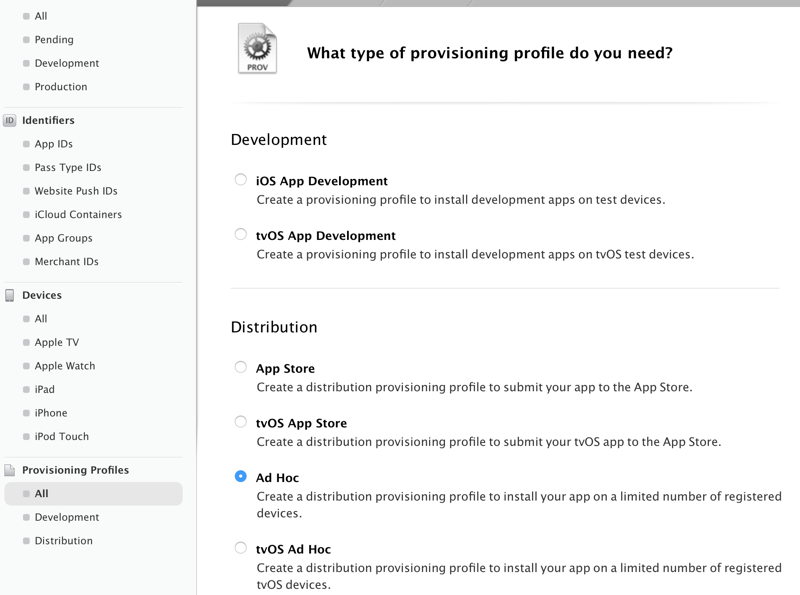This screenshot has width=800, height=595.
Task: Click the PROV provisioning file icon
Action: click(x=257, y=50)
